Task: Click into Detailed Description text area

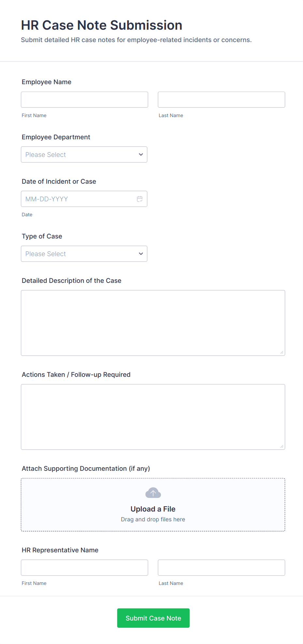Action: [153, 323]
